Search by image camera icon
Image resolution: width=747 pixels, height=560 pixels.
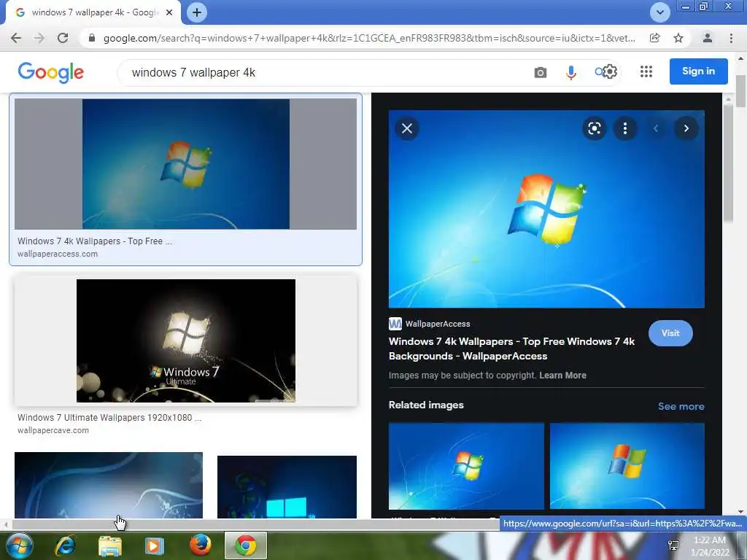point(541,72)
